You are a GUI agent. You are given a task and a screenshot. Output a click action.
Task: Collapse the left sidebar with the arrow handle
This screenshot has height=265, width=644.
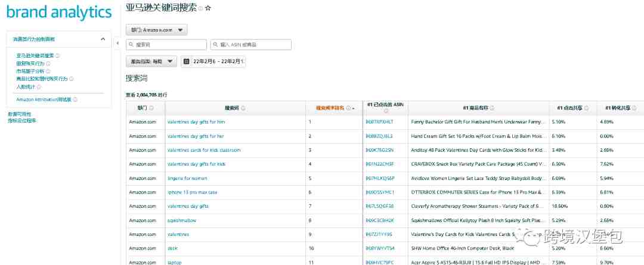coord(117,43)
